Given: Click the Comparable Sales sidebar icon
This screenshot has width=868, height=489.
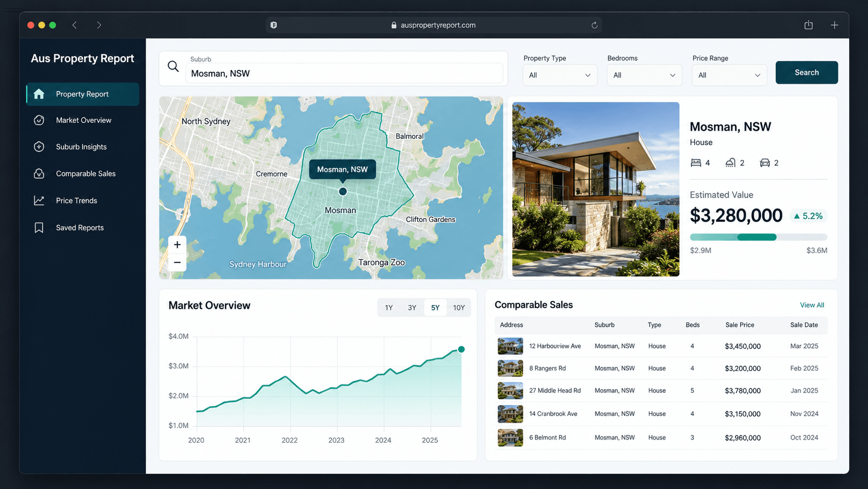Looking at the screenshot, I should [39, 174].
